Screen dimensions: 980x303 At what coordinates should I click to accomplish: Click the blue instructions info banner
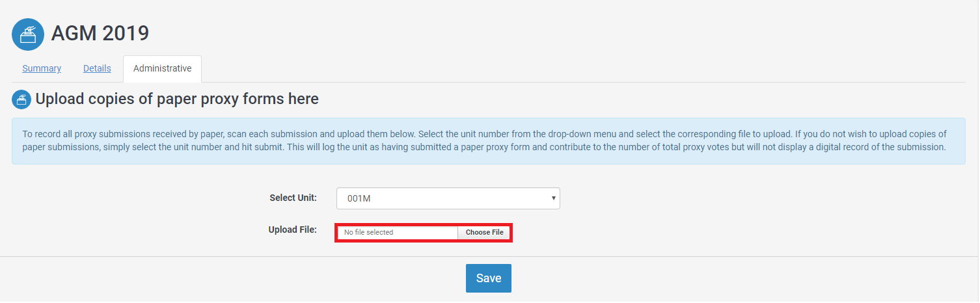click(489, 141)
